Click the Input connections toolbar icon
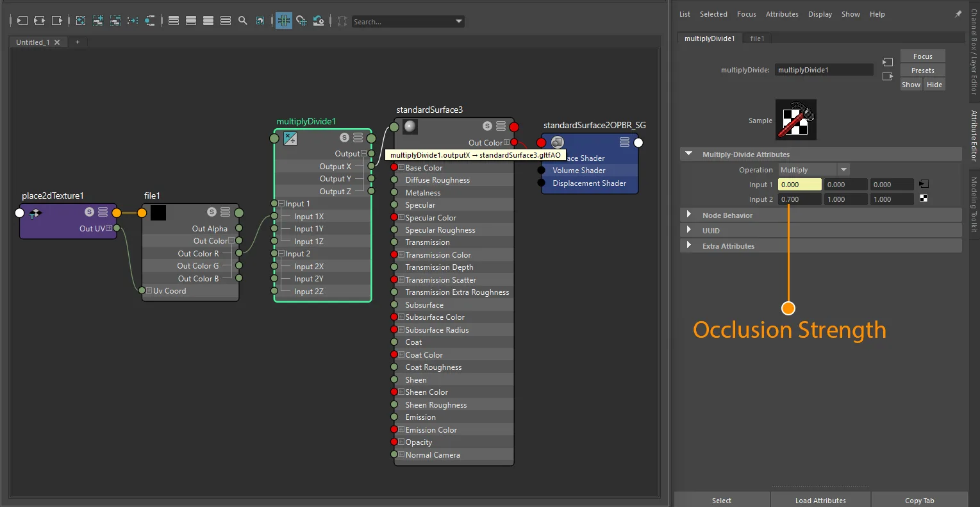Viewport: 980px width, 507px height. (22, 21)
